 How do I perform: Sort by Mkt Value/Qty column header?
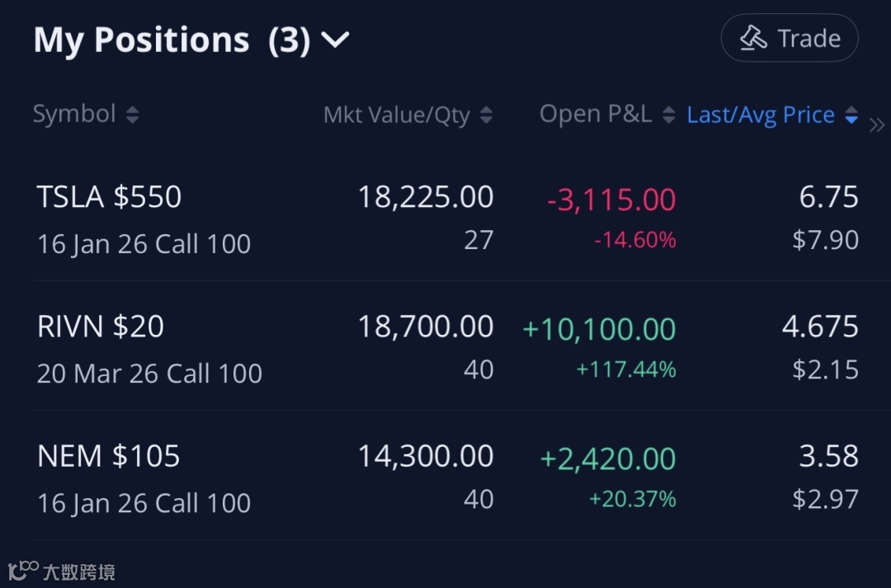pos(397,115)
